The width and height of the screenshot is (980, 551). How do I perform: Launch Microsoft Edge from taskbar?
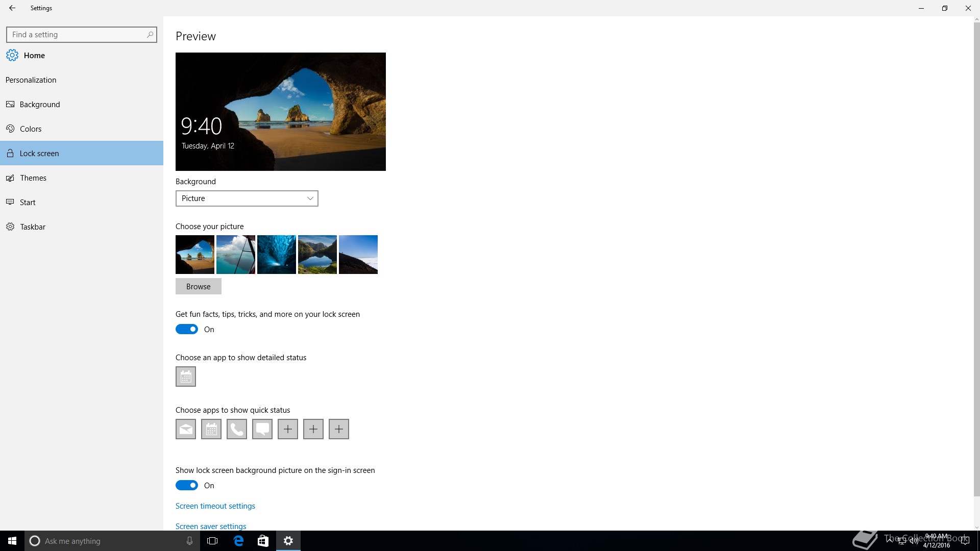click(x=238, y=541)
